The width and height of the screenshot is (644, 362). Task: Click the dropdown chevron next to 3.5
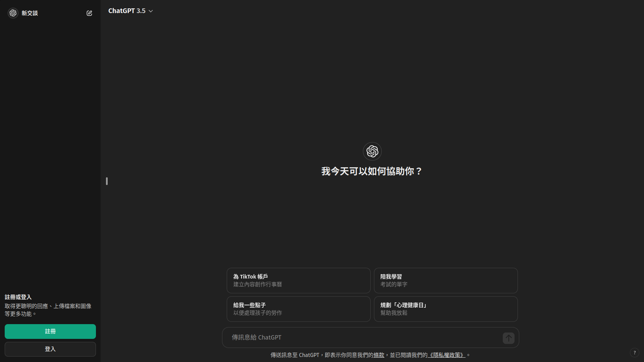[x=151, y=11]
